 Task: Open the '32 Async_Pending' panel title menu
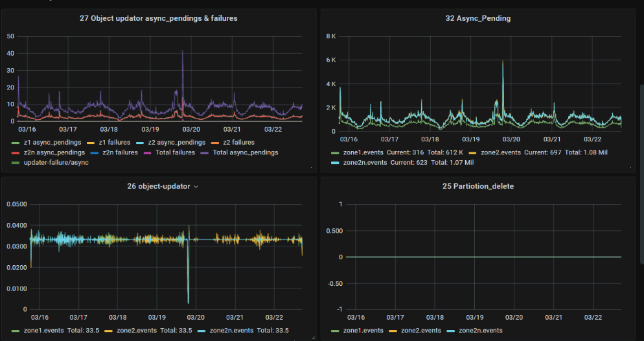point(477,18)
